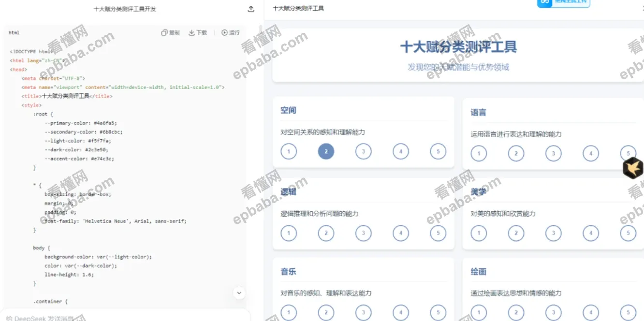The height and width of the screenshot is (321, 644).
Task: Click the selected rating 2 circle under 空间
Action: pos(326,151)
